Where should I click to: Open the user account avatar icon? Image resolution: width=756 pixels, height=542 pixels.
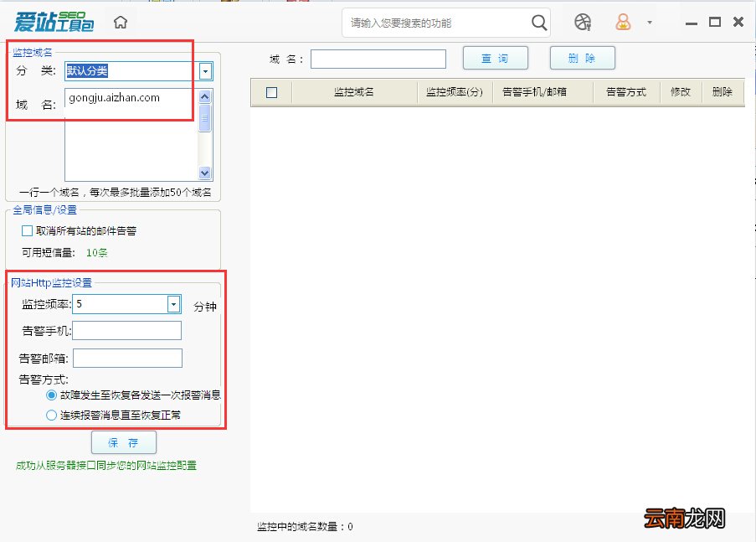(x=623, y=23)
